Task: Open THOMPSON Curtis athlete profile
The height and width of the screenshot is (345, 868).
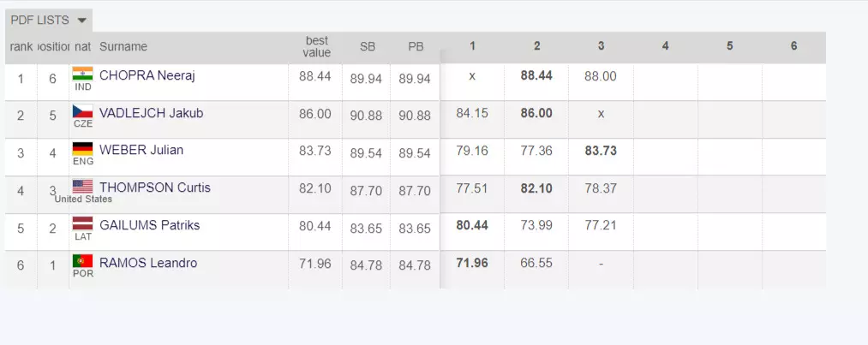Action: (x=154, y=187)
